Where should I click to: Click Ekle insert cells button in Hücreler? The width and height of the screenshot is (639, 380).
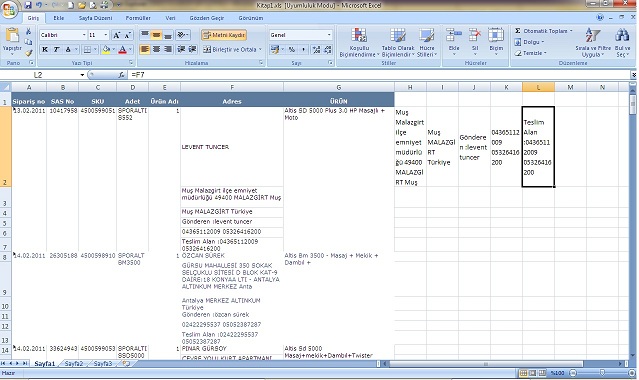click(454, 40)
